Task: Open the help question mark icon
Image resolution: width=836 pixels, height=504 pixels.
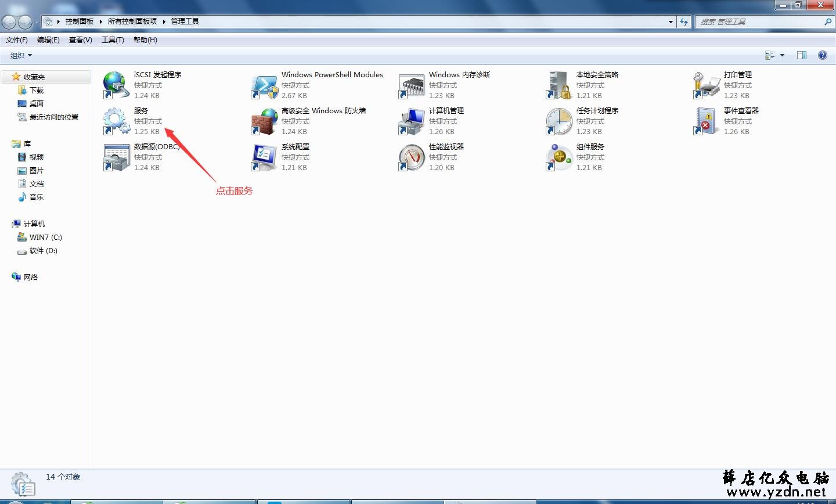Action: [822, 55]
